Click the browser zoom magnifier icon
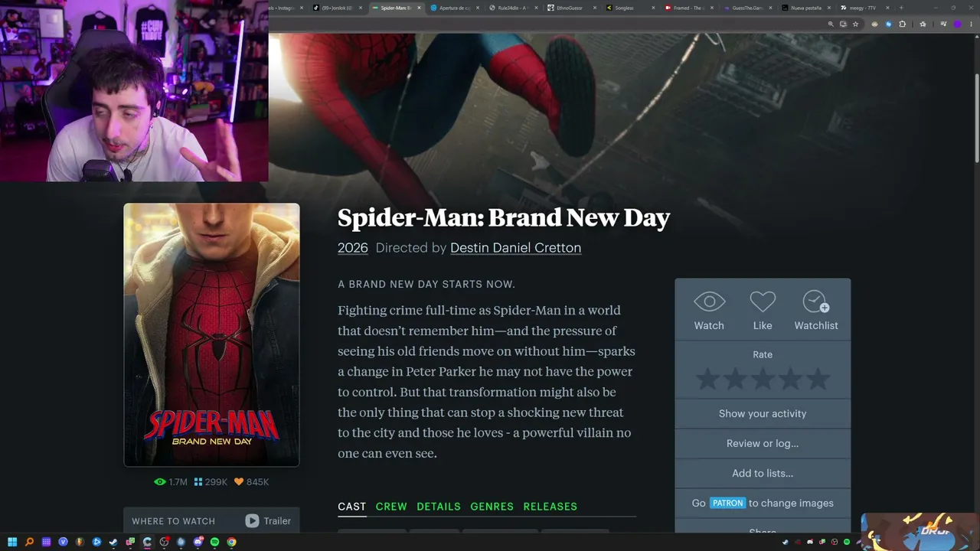Viewport: 980px width, 551px height. [831, 24]
